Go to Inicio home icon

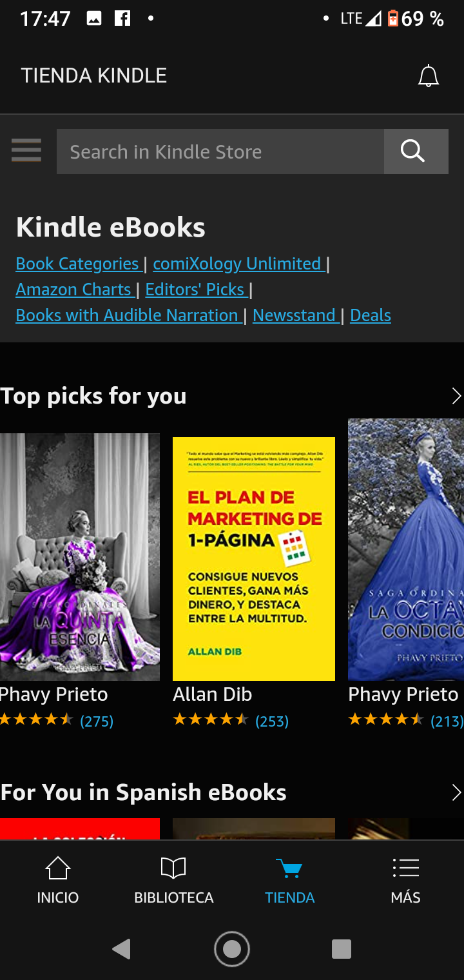(58, 868)
